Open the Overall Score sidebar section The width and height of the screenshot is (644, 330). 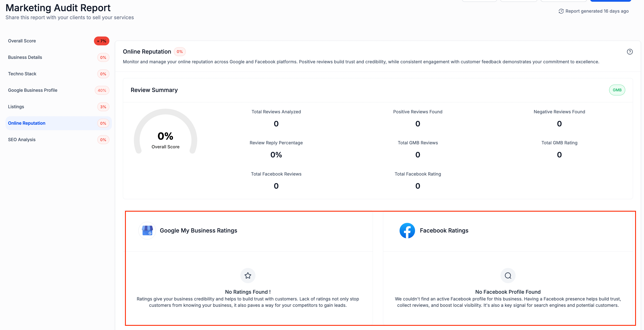pyautogui.click(x=22, y=41)
